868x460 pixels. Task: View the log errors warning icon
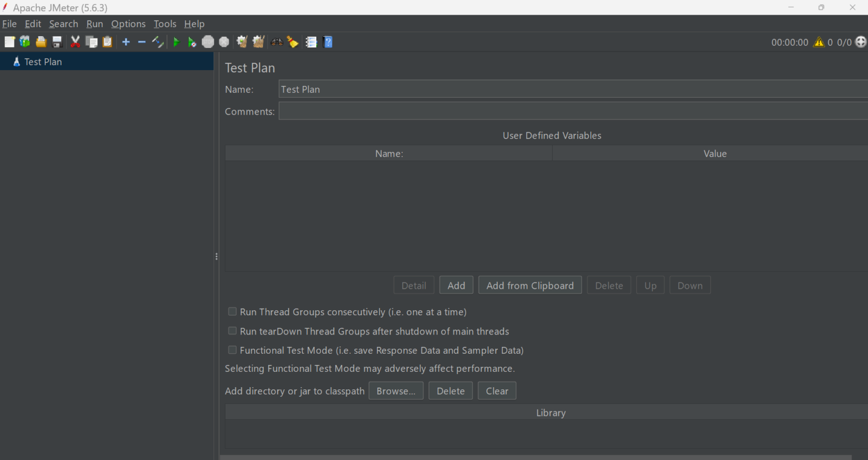tap(819, 42)
